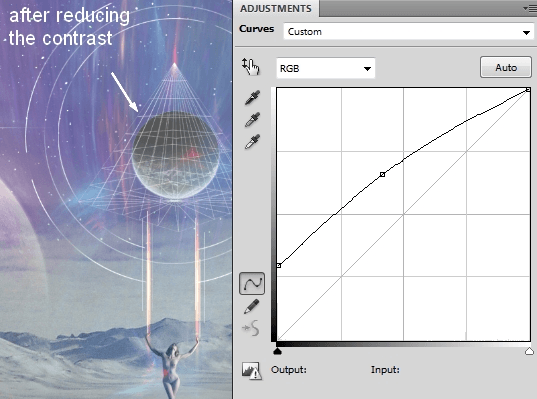This screenshot has height=399, width=537.
Task: Click the white point input slider triangle
Action: pos(529,351)
